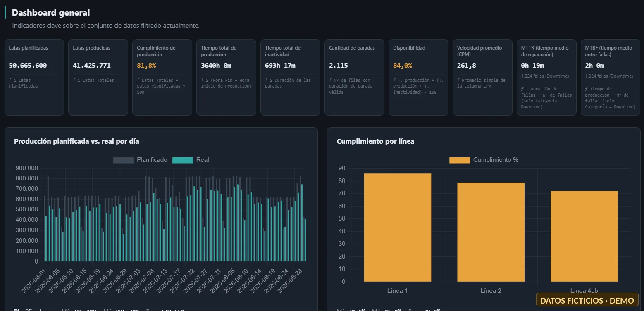Click the 50 y-axis label in the line chart

point(341,218)
